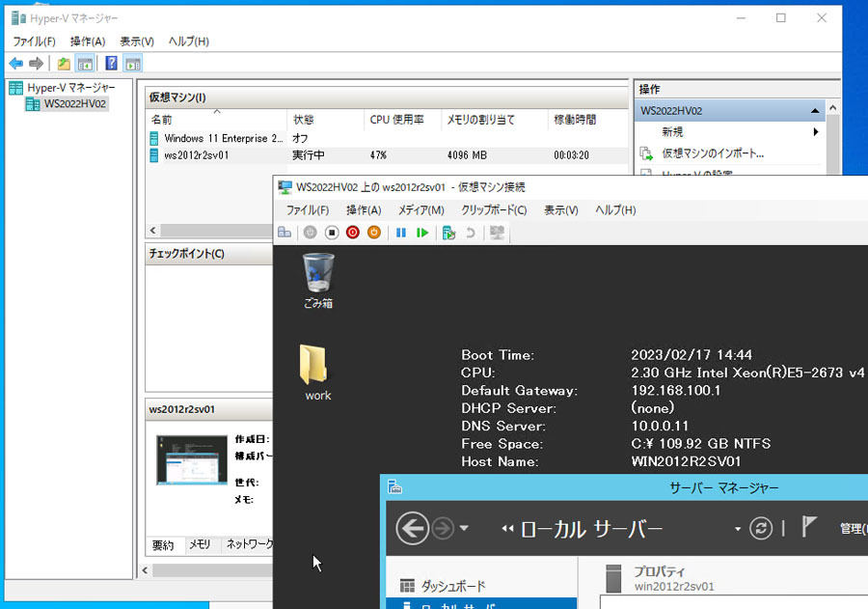Select ダッシュボード in Server Manager sidebar

(x=453, y=586)
